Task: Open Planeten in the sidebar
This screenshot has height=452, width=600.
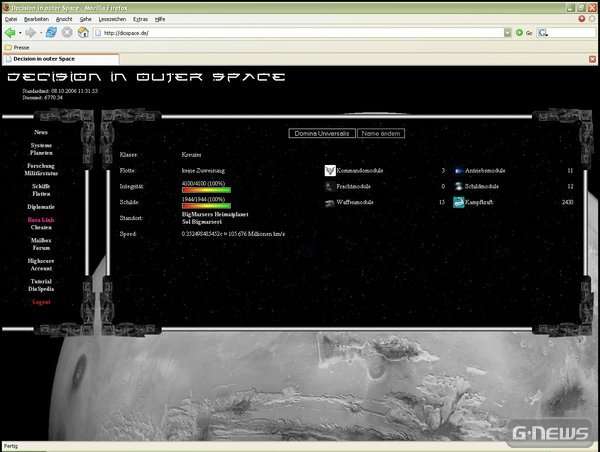Action: tap(41, 153)
